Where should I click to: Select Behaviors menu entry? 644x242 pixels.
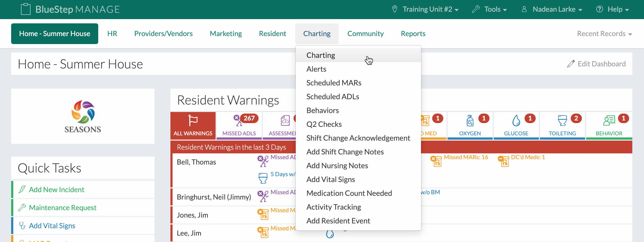coord(358,110)
